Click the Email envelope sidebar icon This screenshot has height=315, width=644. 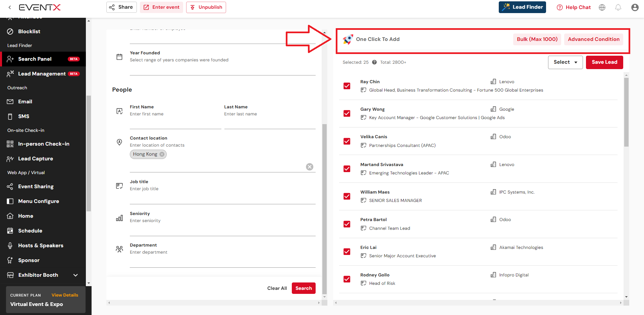[x=10, y=102]
